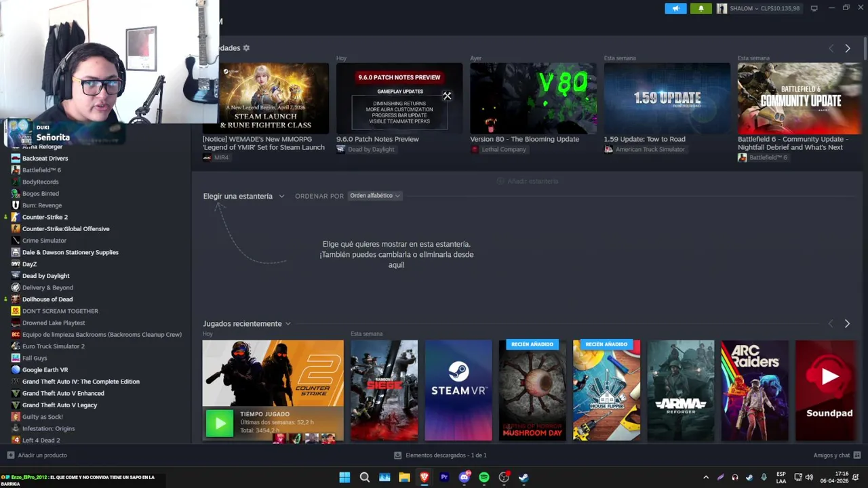Show next news items with right arrow
Screen dimensions: 868x488
(x=847, y=48)
